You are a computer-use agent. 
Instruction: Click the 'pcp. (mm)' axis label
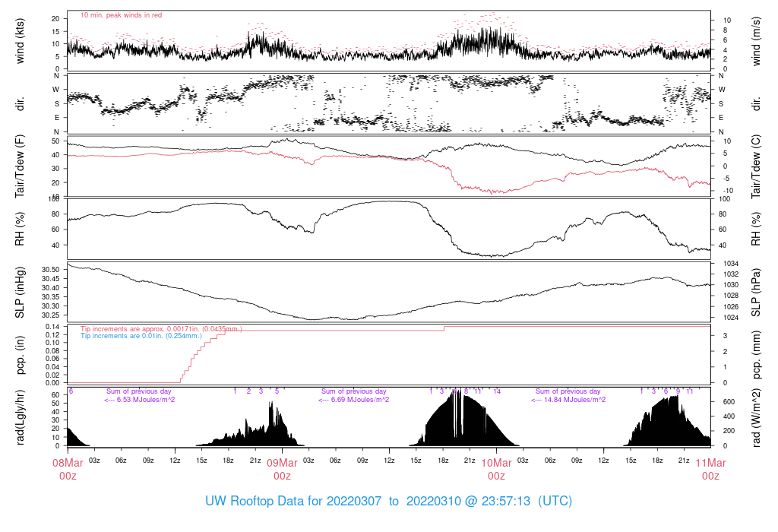pyautogui.click(x=756, y=355)
